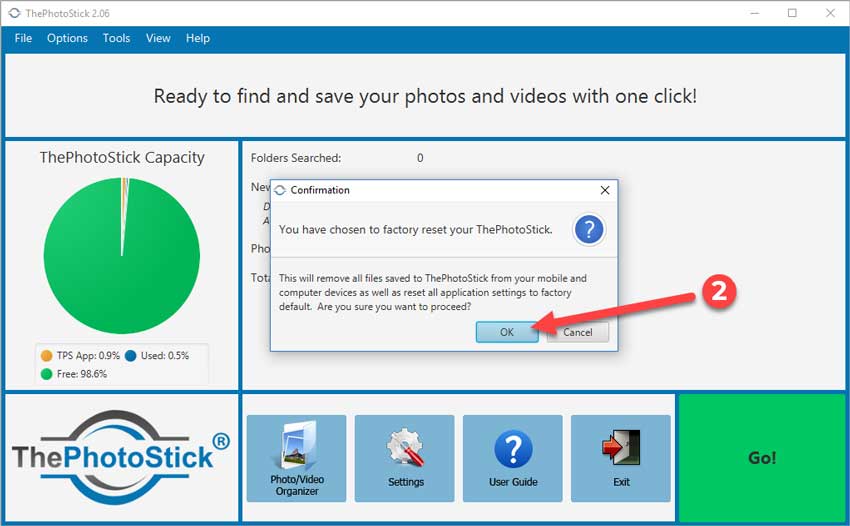Start the backup with Go!

pos(762,458)
